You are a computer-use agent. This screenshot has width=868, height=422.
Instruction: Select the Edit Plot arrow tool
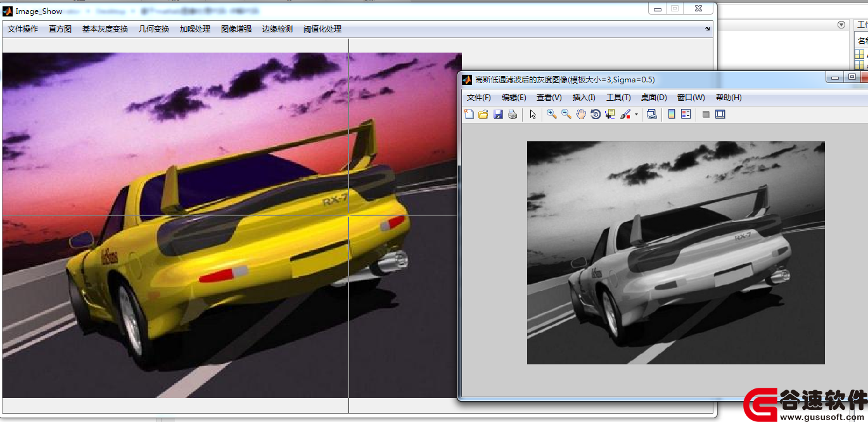533,115
